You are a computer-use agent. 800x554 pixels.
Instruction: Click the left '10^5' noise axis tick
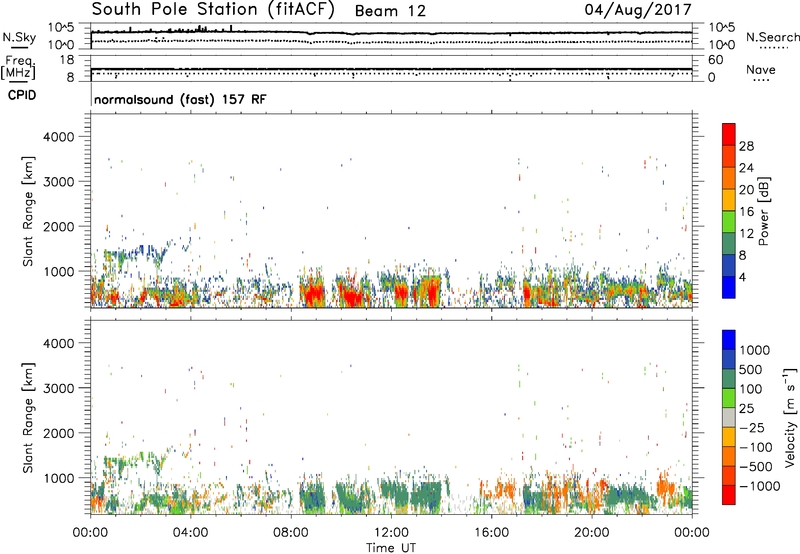coord(61,28)
